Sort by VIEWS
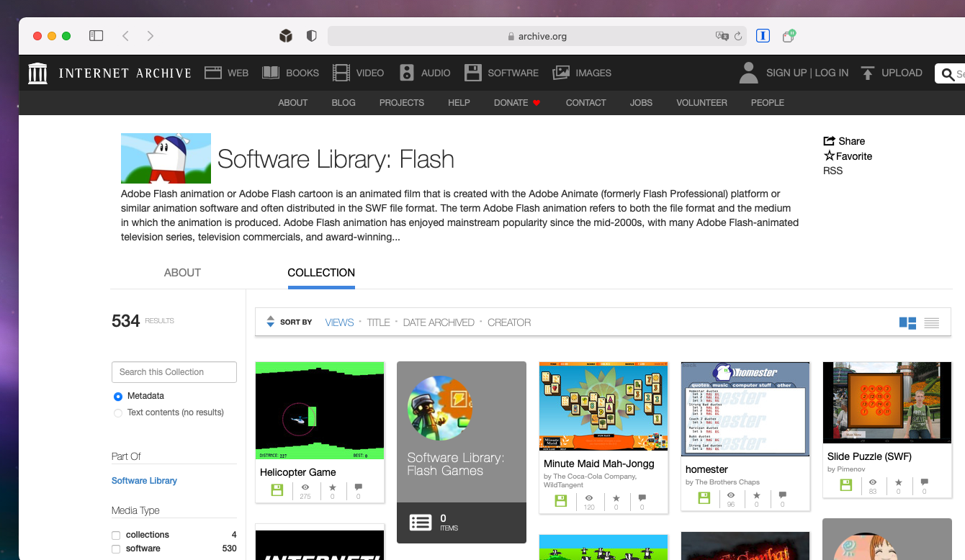965x560 pixels. tap(339, 322)
